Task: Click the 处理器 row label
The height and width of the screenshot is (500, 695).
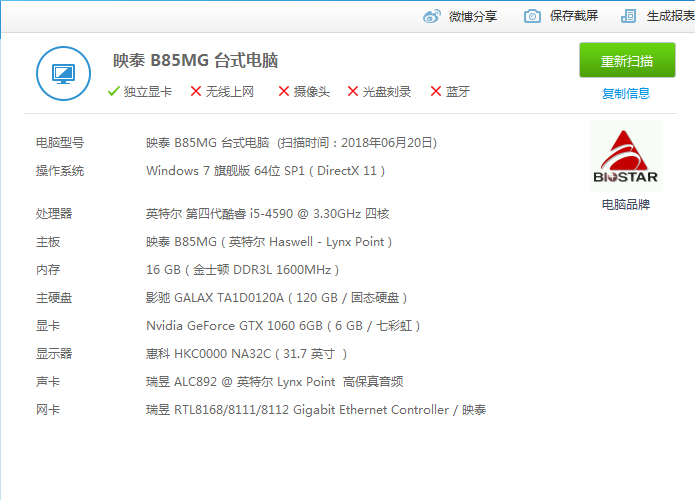Action: (54, 214)
